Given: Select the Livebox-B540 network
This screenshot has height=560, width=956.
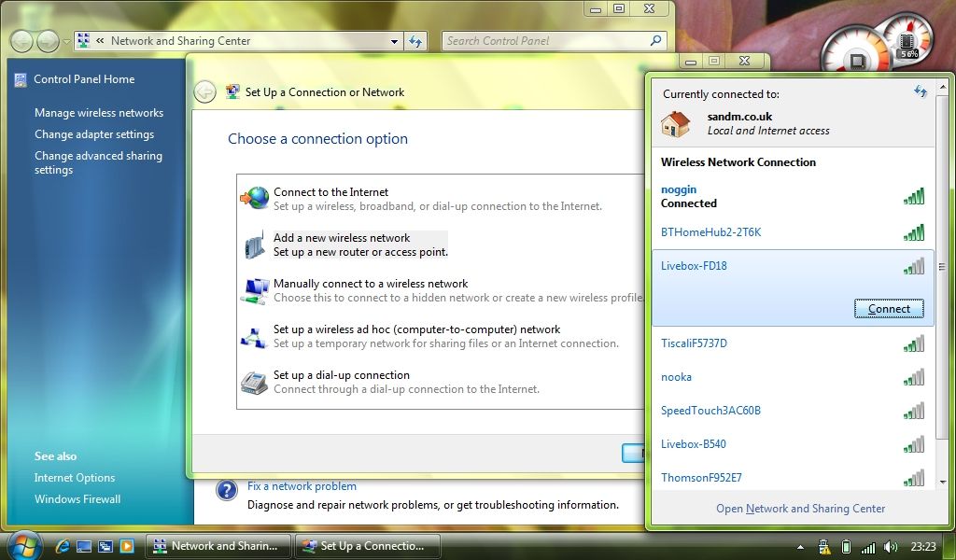Looking at the screenshot, I should [x=793, y=443].
